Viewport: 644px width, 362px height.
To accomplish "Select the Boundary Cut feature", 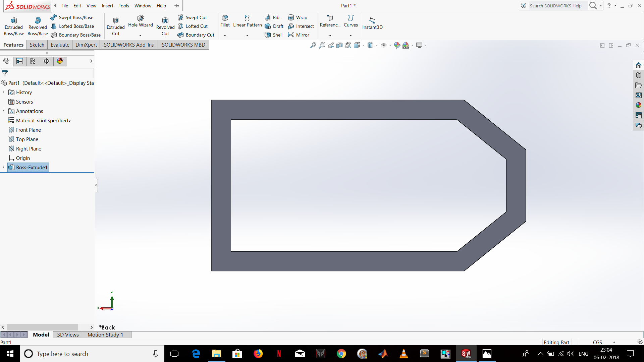I will tap(196, 35).
